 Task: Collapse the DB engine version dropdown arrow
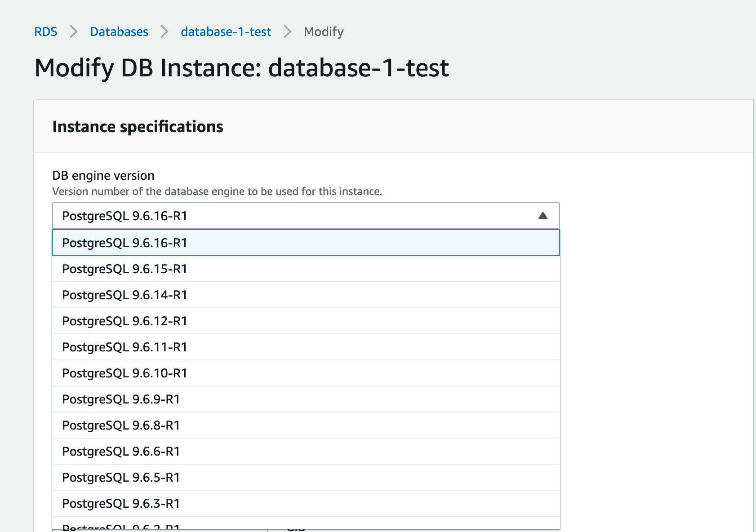(543, 216)
